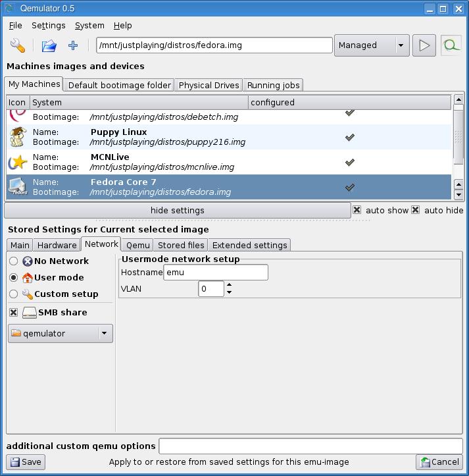Open the Managed mode dropdown
Viewport: 469px width, 476px height.
[372, 45]
